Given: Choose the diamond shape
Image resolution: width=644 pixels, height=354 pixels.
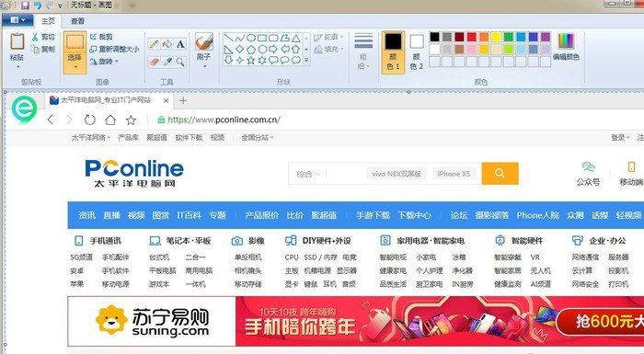Looking at the screenshot, I should [x=240, y=50].
